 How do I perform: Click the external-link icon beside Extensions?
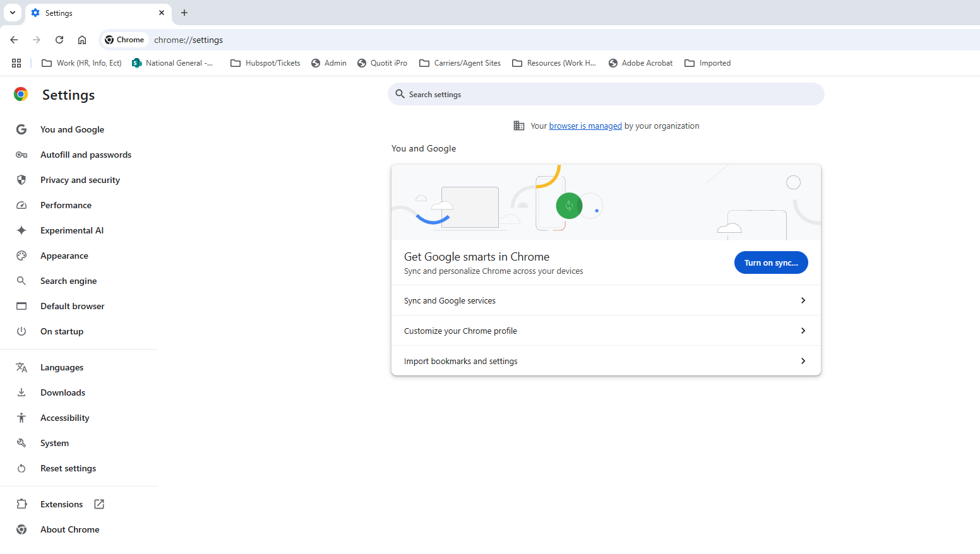click(99, 504)
